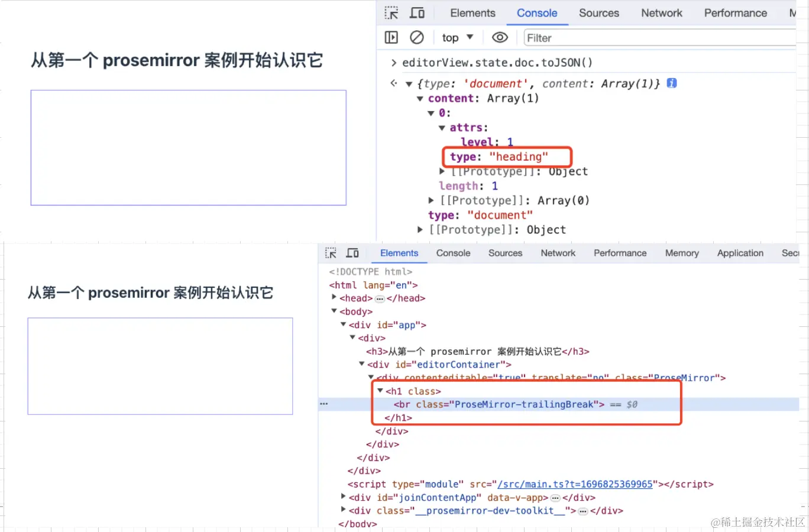
Task: Open the "top" frame context dropdown
Action: pos(457,37)
